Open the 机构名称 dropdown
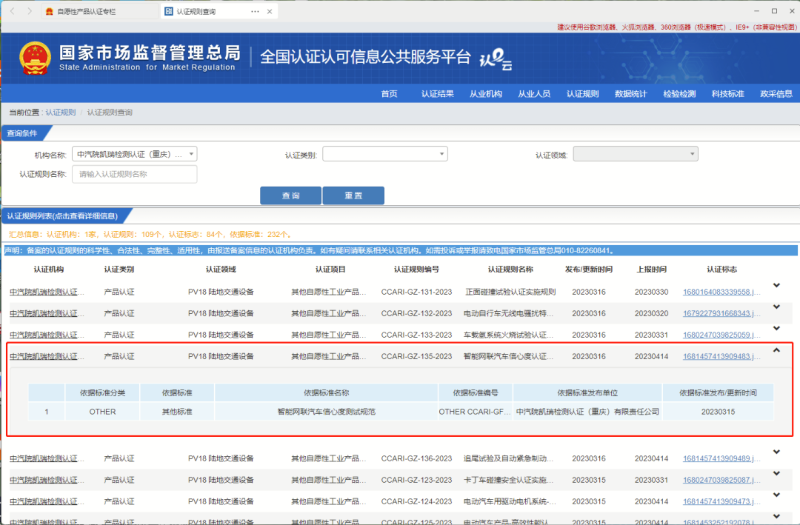The image size is (800, 525). coord(135,155)
